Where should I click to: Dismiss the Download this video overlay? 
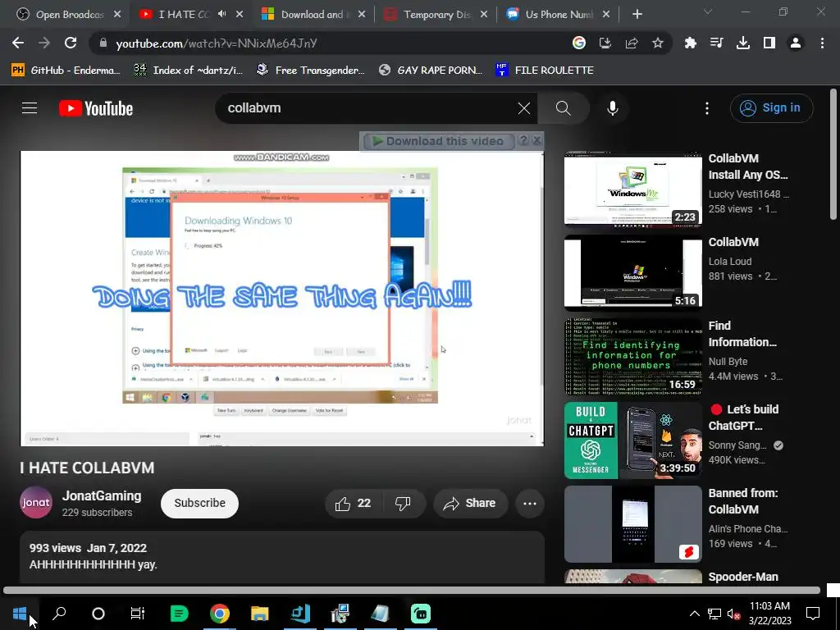tap(536, 141)
